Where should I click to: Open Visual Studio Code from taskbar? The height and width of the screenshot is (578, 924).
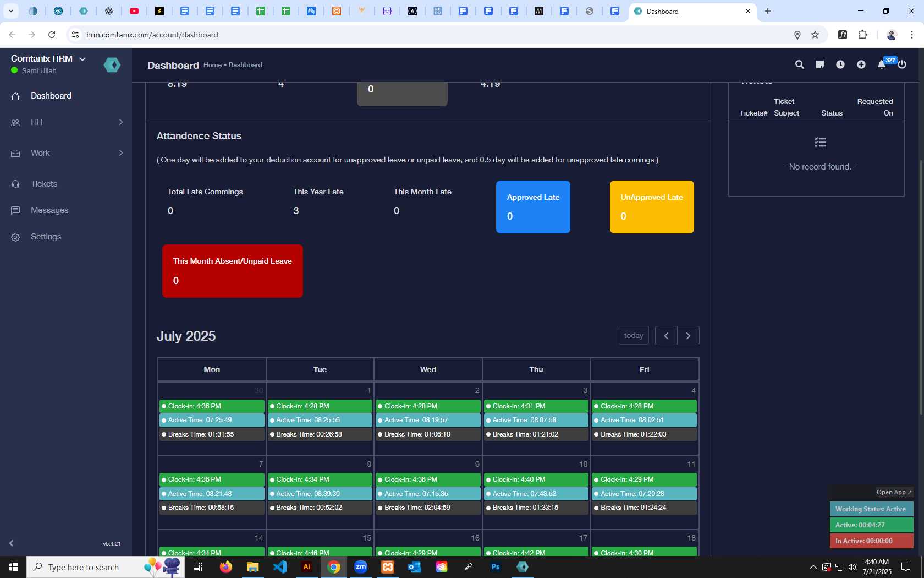(x=280, y=566)
